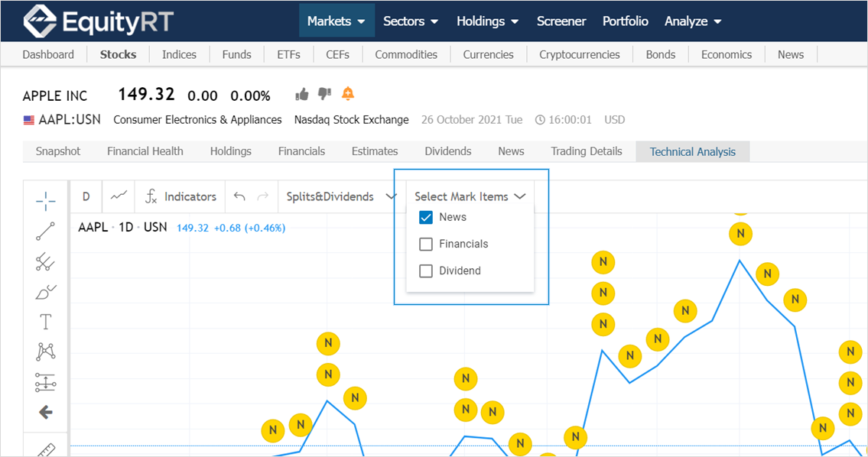Redo the last chart action

pyautogui.click(x=263, y=196)
